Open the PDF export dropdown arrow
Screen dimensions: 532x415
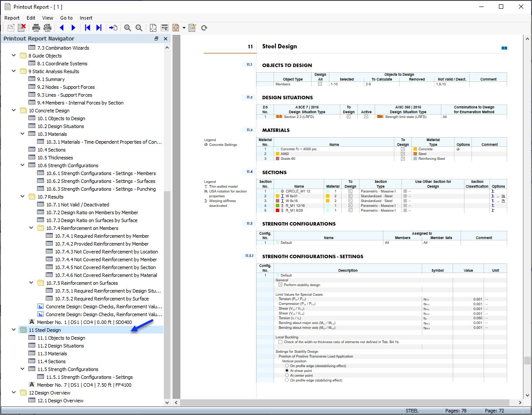click(x=183, y=27)
